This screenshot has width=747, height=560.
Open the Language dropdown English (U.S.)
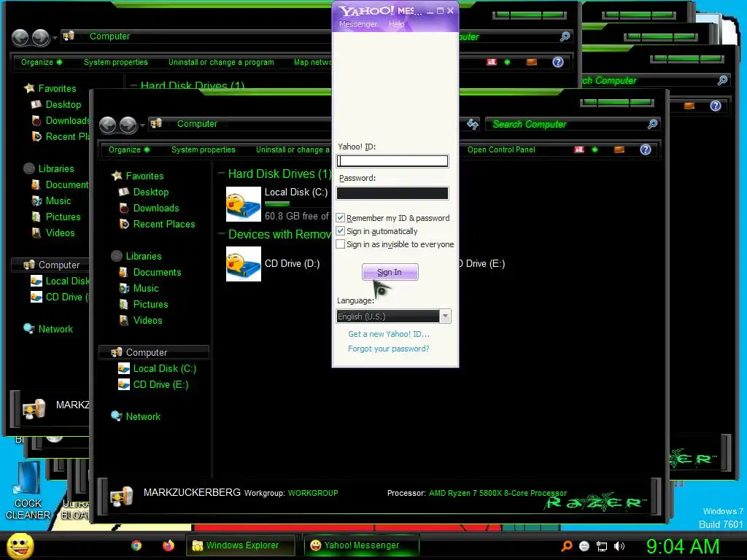click(393, 316)
